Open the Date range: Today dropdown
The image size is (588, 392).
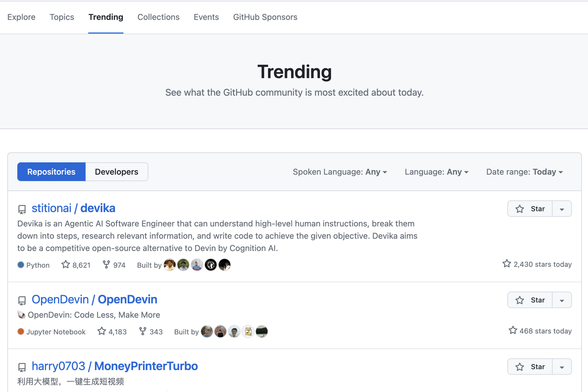point(524,172)
